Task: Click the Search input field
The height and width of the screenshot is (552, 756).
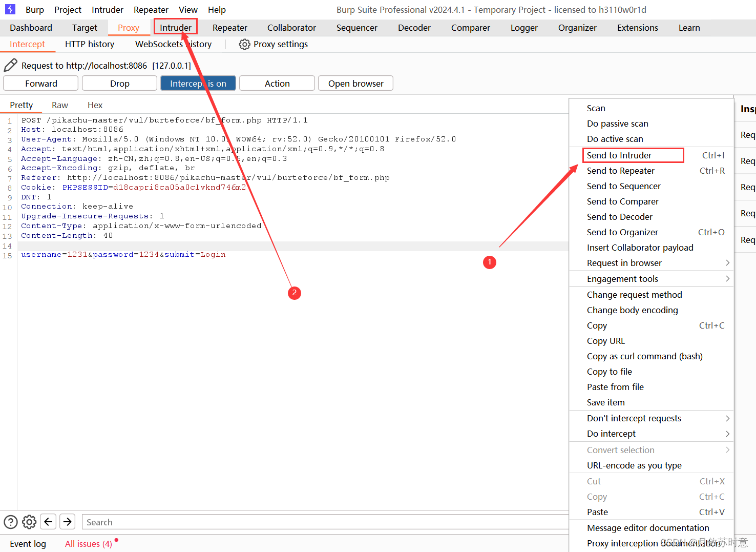Action: [x=325, y=522]
